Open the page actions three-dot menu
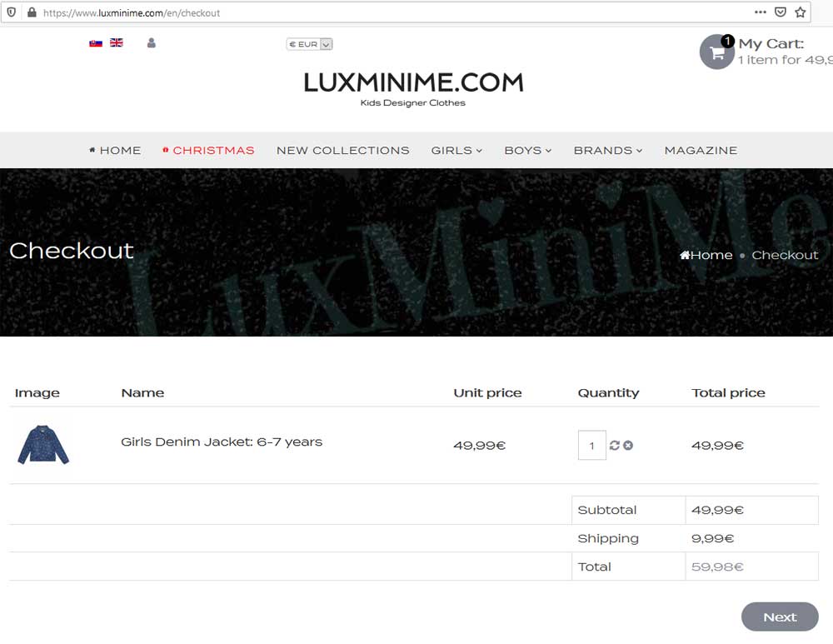This screenshot has height=644, width=833. 761,12
